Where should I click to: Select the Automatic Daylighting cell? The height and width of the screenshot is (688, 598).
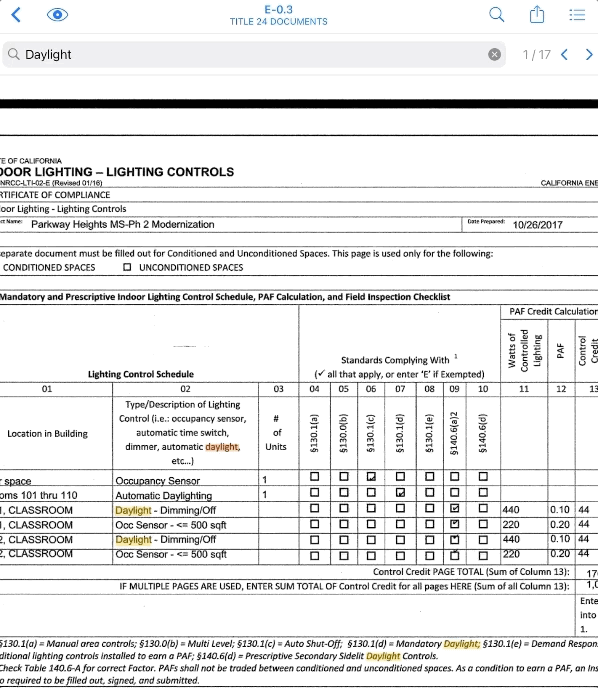pyautogui.click(x=185, y=495)
